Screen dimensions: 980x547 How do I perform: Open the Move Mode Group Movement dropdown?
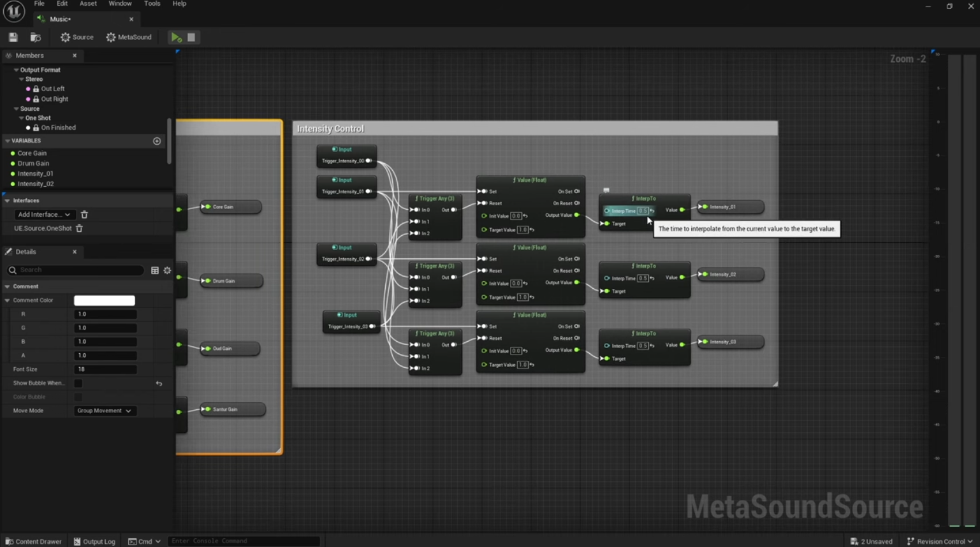104,411
